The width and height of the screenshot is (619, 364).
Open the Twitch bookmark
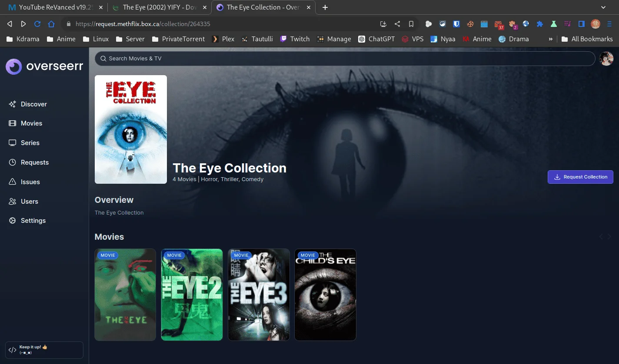tap(295, 39)
